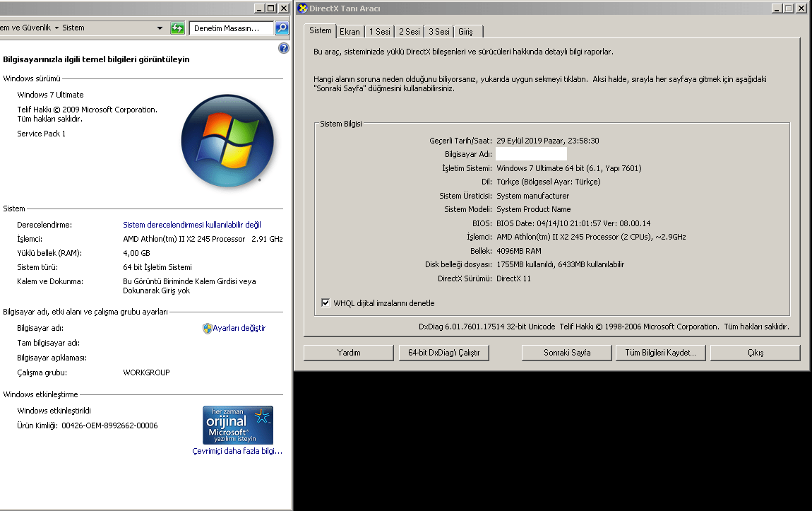This screenshot has height=511, width=812.
Task: Expand the breadcrumb arrow before Sistem
Action: [56, 28]
